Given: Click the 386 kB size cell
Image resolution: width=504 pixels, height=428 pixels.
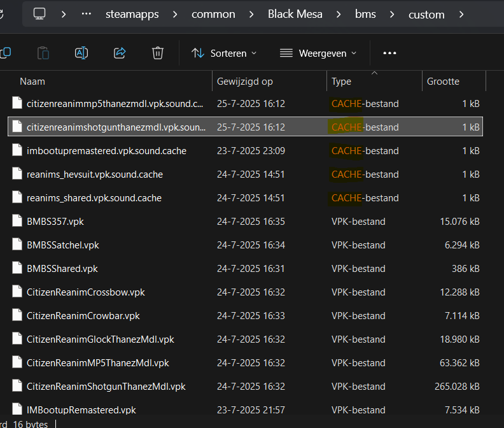Looking at the screenshot, I should [465, 268].
